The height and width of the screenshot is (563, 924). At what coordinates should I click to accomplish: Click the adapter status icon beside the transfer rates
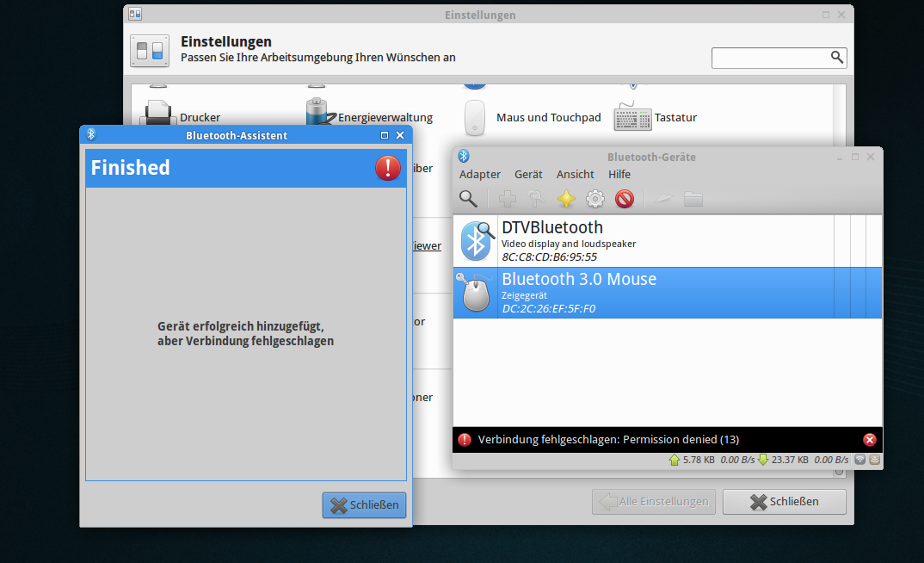pos(859,460)
